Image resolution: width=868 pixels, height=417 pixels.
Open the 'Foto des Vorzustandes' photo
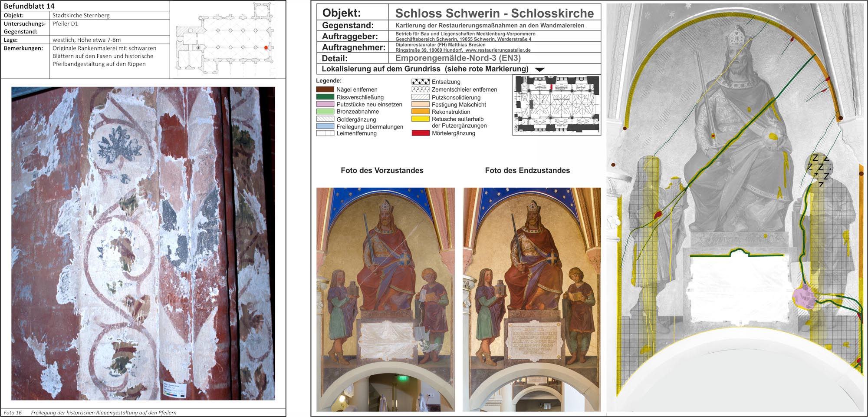click(x=385, y=300)
